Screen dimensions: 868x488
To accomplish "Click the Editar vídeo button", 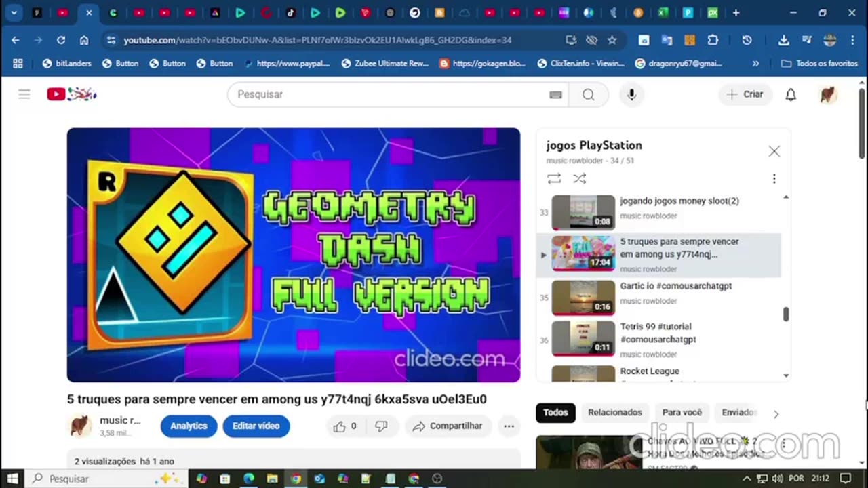I will (256, 426).
